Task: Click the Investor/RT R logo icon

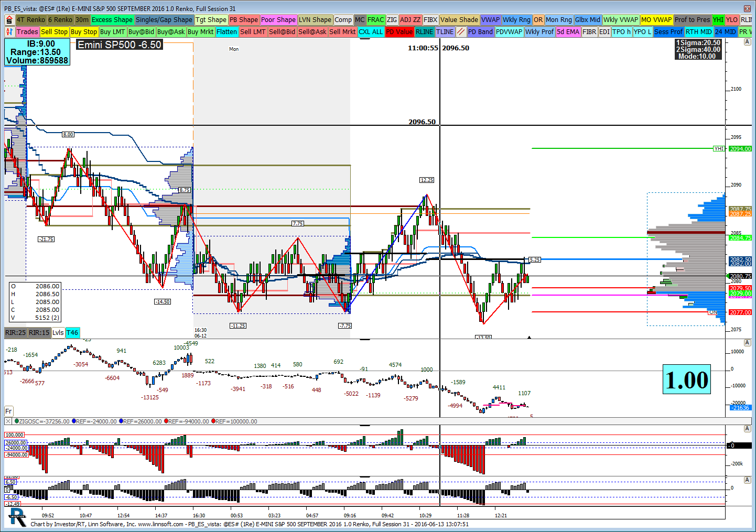Action: pos(17,517)
